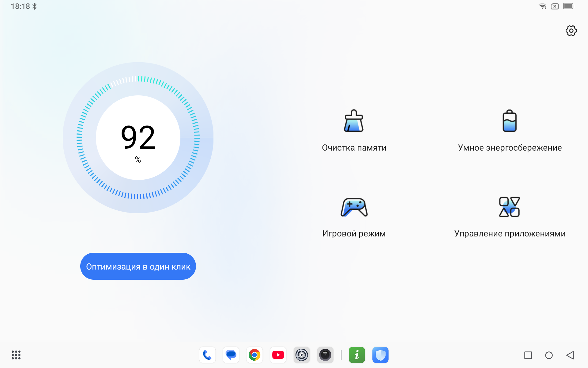Open the Messages app in the dock
588x368 pixels.
(231, 355)
